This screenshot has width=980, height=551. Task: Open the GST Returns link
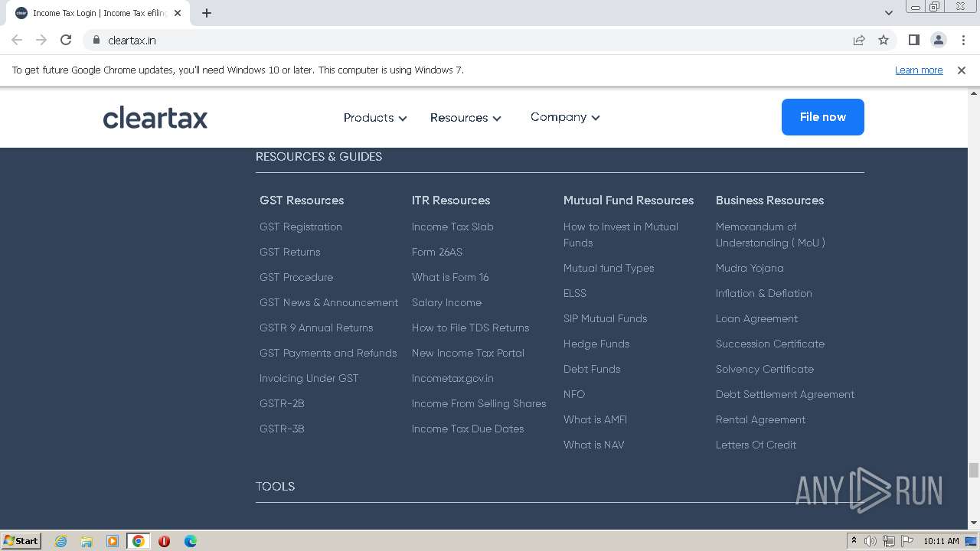click(290, 252)
